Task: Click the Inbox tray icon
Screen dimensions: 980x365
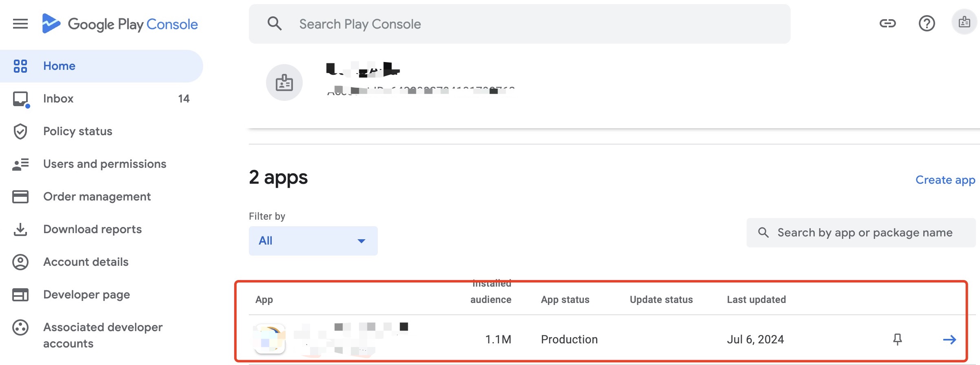Action: (x=20, y=99)
